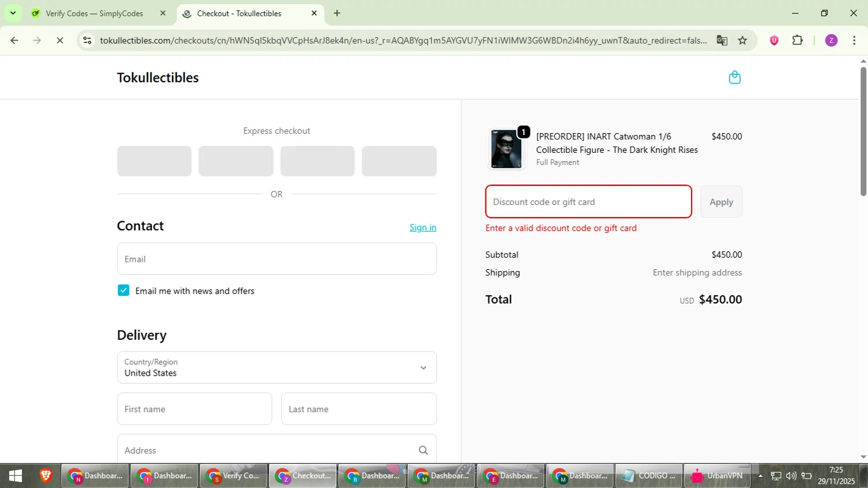
Task: Close the Checkout - Tokullectibles tab
Action: pos(314,13)
